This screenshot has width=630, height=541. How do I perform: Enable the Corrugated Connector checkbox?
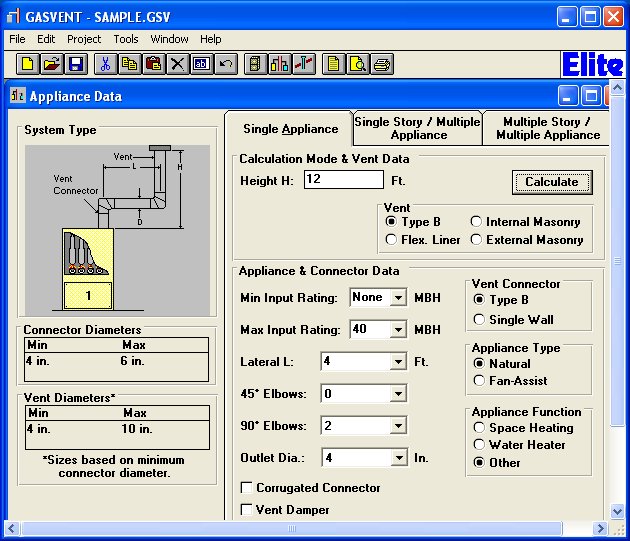tap(247, 488)
